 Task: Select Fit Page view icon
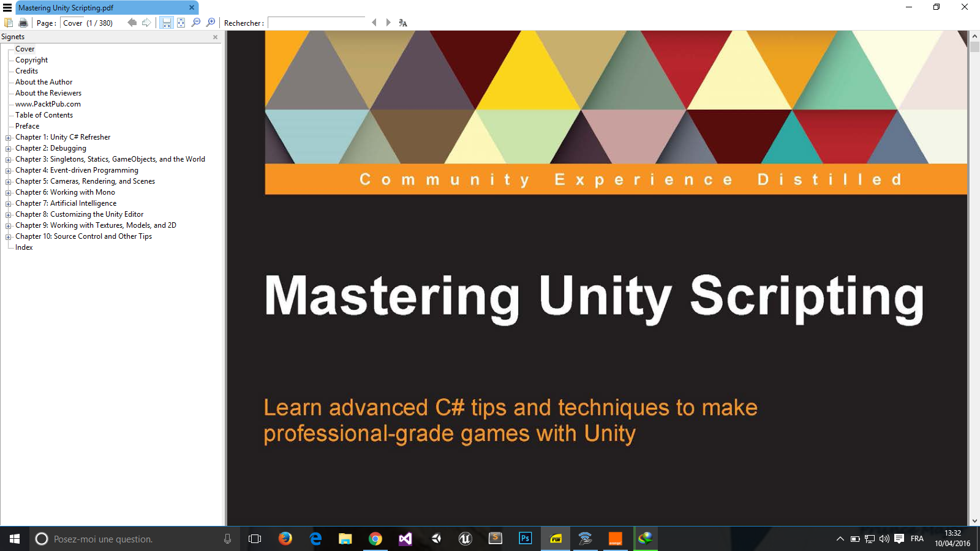pos(181,23)
